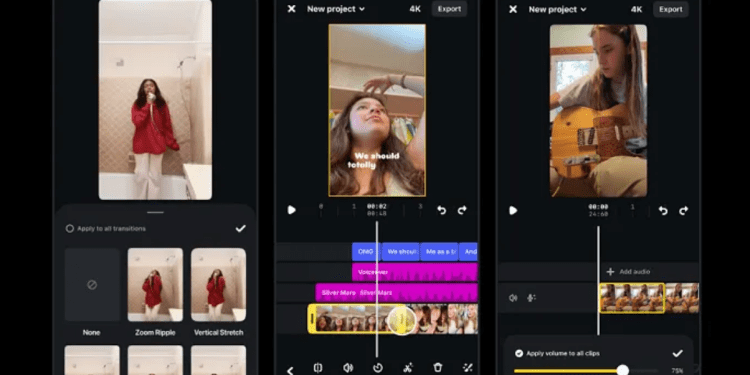The height and width of the screenshot is (375, 750).
Task: Click left trim handle of selected yellow clip
Action: [x=312, y=319]
